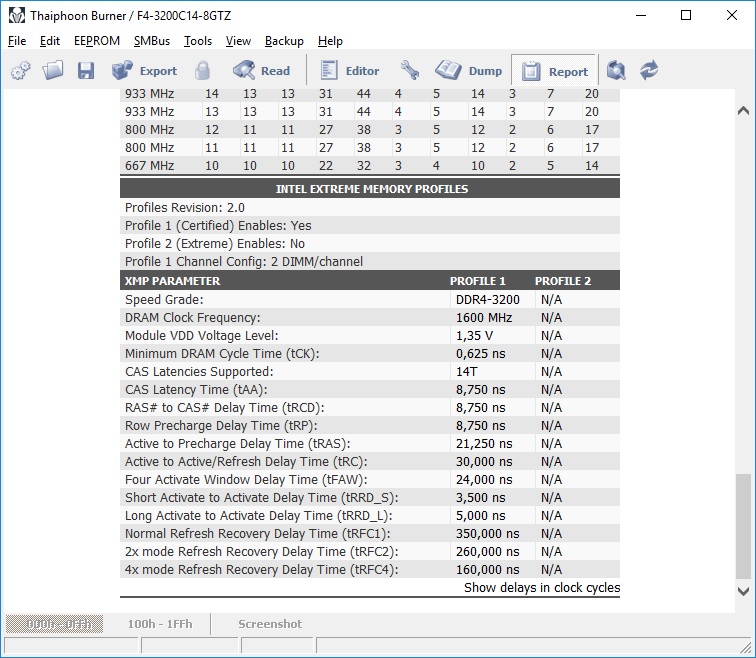Click the '24,000 ns' tFAW value
The width and height of the screenshot is (756, 658).
[484, 480]
